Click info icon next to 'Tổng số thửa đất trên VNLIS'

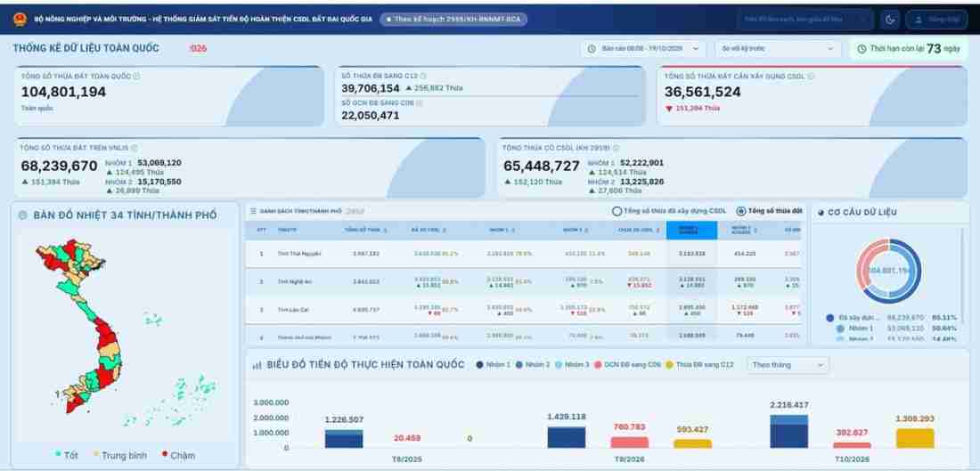pyautogui.click(x=135, y=148)
